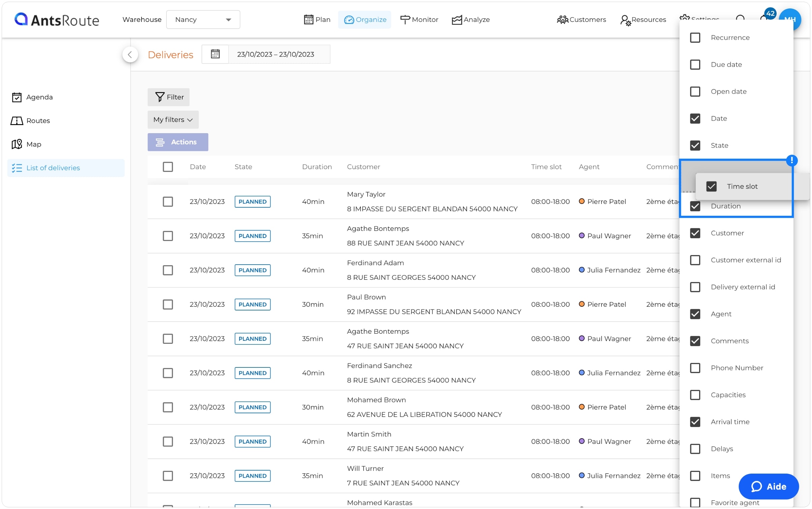The height and width of the screenshot is (509, 812).
Task: Open the Aide chat button
Action: pos(768,486)
